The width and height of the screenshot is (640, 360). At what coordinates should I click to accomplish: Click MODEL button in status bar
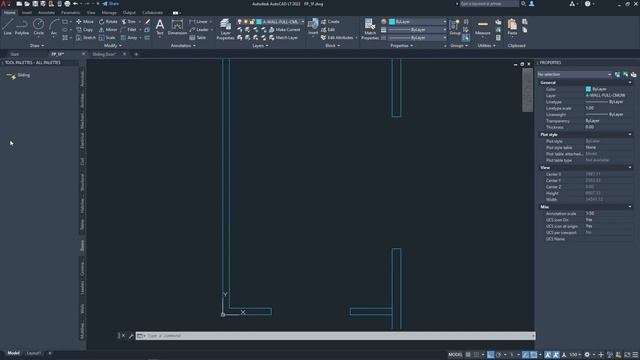tap(455, 355)
